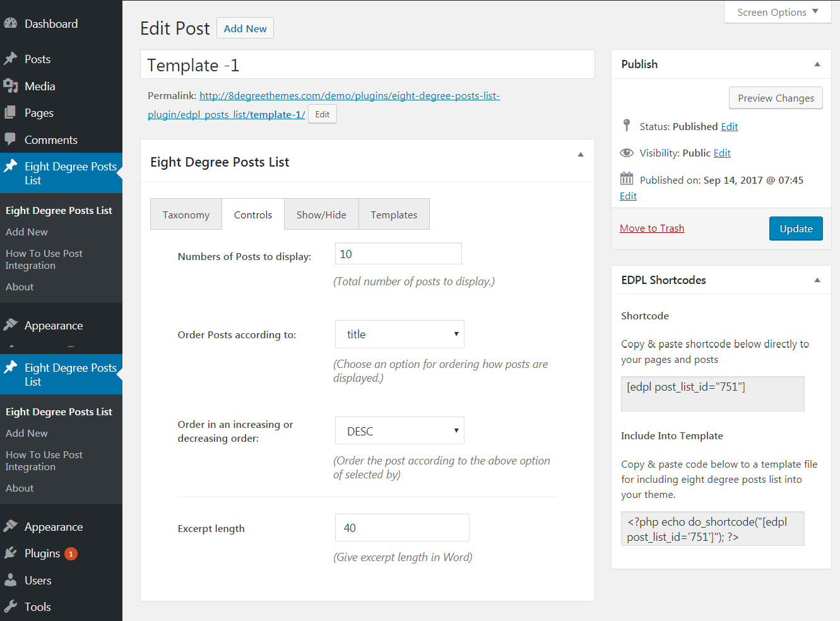Open the Media library icon
This screenshot has height=621, width=840.
pyautogui.click(x=10, y=86)
